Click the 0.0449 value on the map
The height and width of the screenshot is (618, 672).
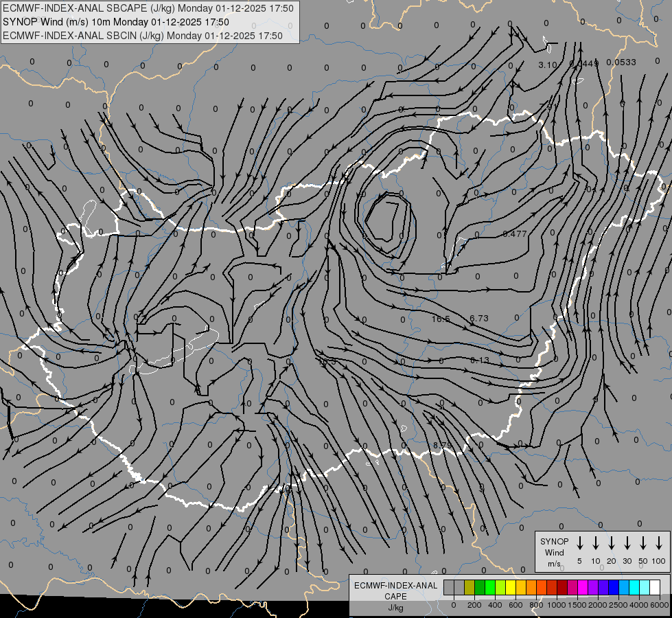pyautogui.click(x=584, y=63)
